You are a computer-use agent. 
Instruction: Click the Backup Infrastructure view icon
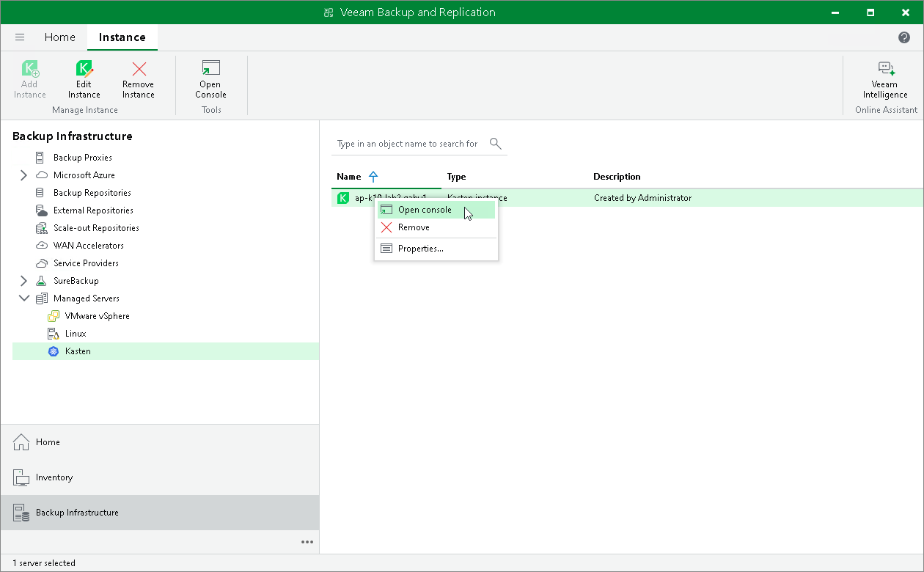[21, 513]
